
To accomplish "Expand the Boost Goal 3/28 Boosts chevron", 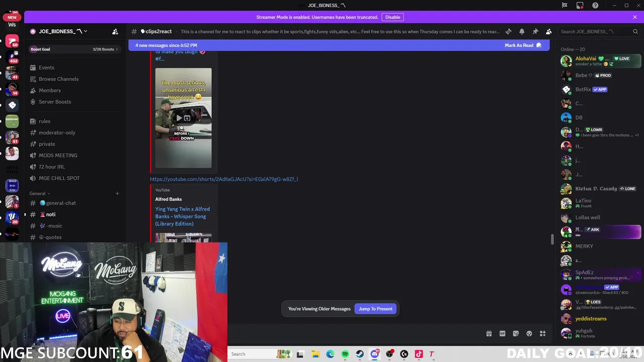I will (x=117, y=49).
